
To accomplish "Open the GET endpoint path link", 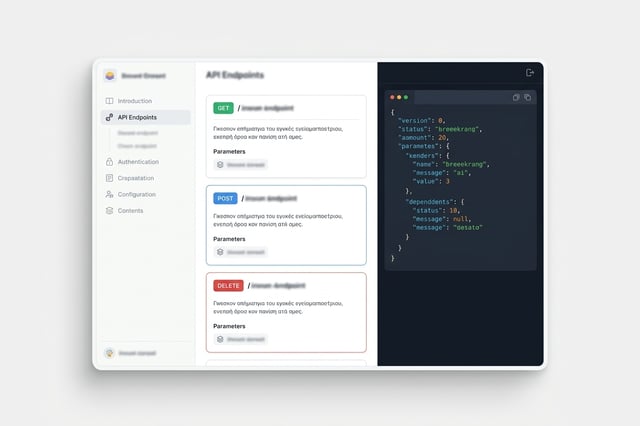I will click(x=266, y=108).
